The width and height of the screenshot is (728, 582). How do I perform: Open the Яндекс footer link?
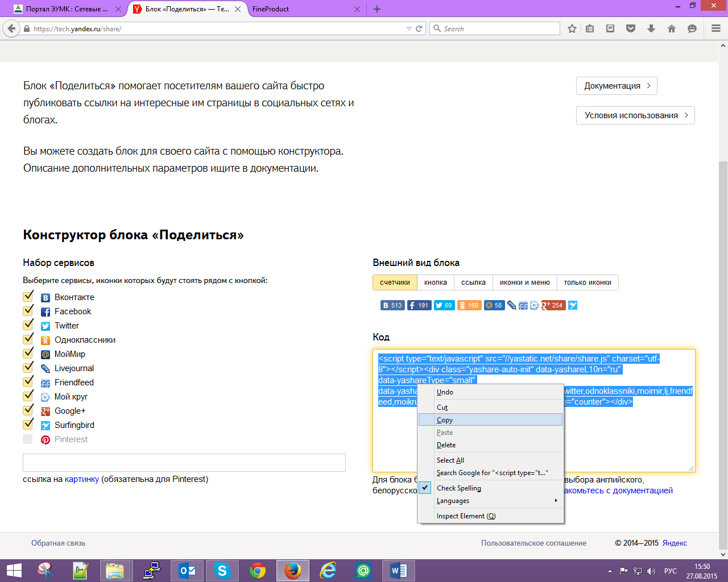675,543
